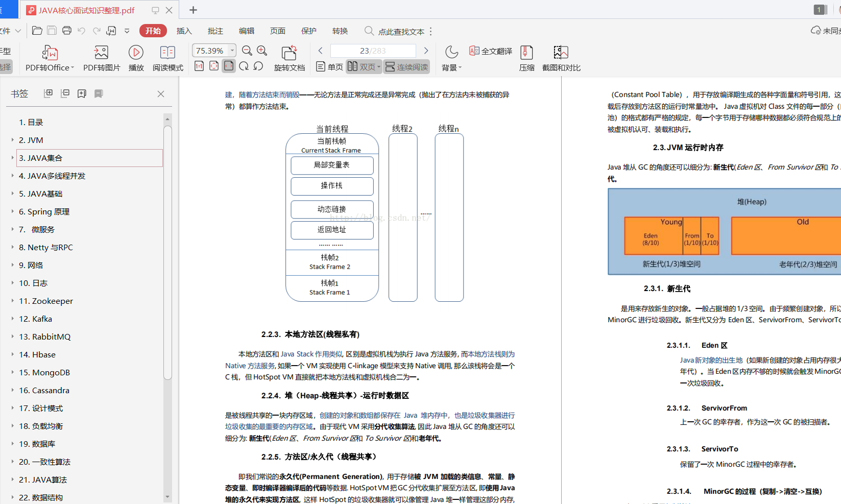
Task: Go to next page arrow
Action: click(x=426, y=51)
